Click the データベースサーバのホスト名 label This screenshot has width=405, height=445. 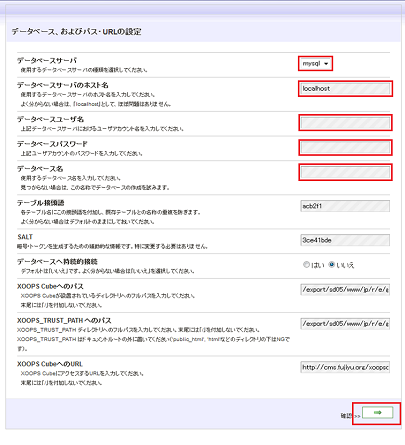[x=63, y=85]
